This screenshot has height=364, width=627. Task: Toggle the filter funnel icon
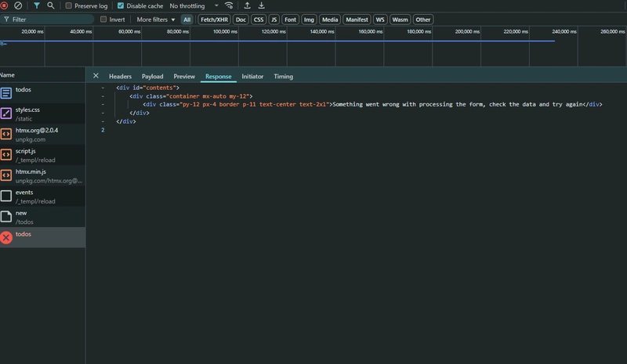36,5
